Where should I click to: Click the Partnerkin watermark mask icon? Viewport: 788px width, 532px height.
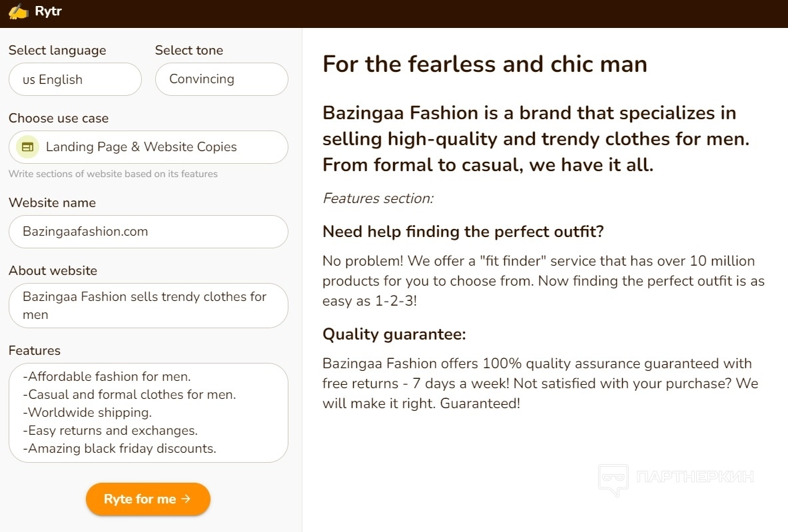613,478
